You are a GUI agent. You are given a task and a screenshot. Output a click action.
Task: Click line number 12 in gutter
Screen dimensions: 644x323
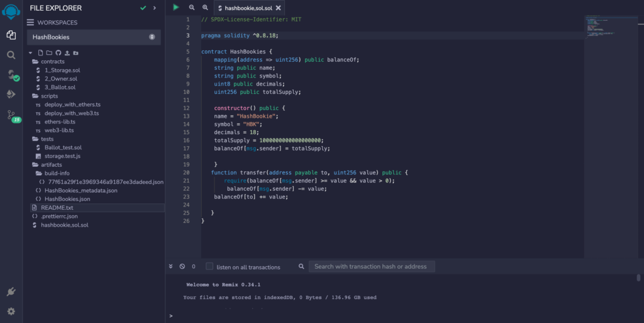(x=186, y=108)
